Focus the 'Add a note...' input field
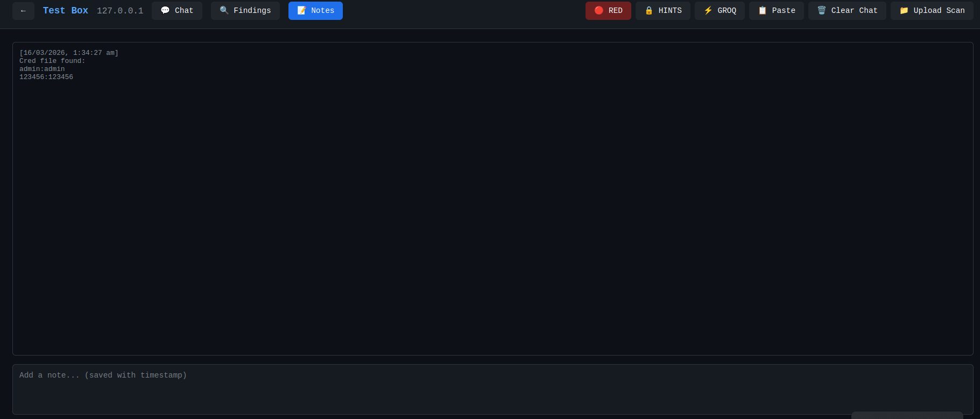Viewport: 980px width, 419px height. click(x=493, y=389)
